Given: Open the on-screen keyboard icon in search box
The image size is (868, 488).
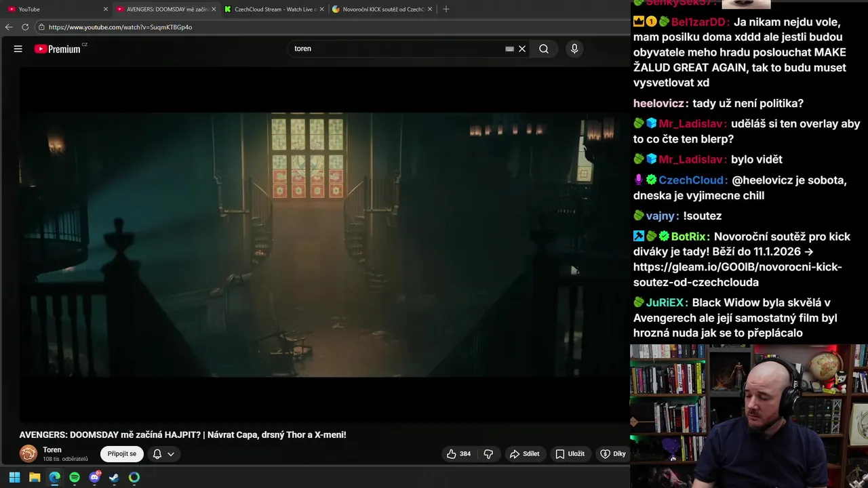Looking at the screenshot, I should pos(509,49).
